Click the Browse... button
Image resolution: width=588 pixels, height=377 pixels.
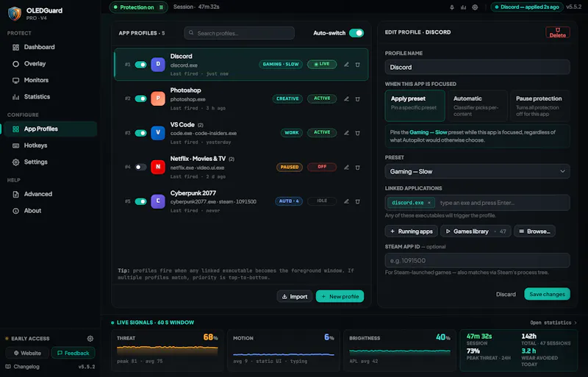(x=534, y=231)
